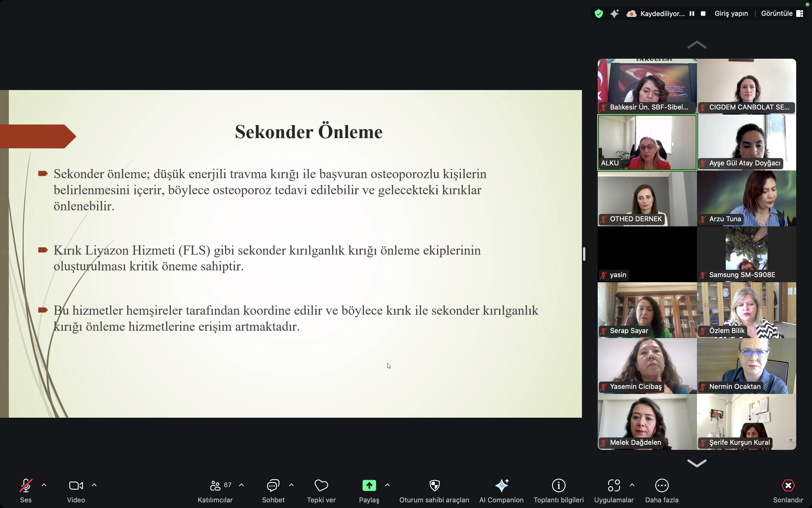Click muted mic icon on Şerife Kurşun Kural label
This screenshot has width=812, height=508.
(703, 443)
